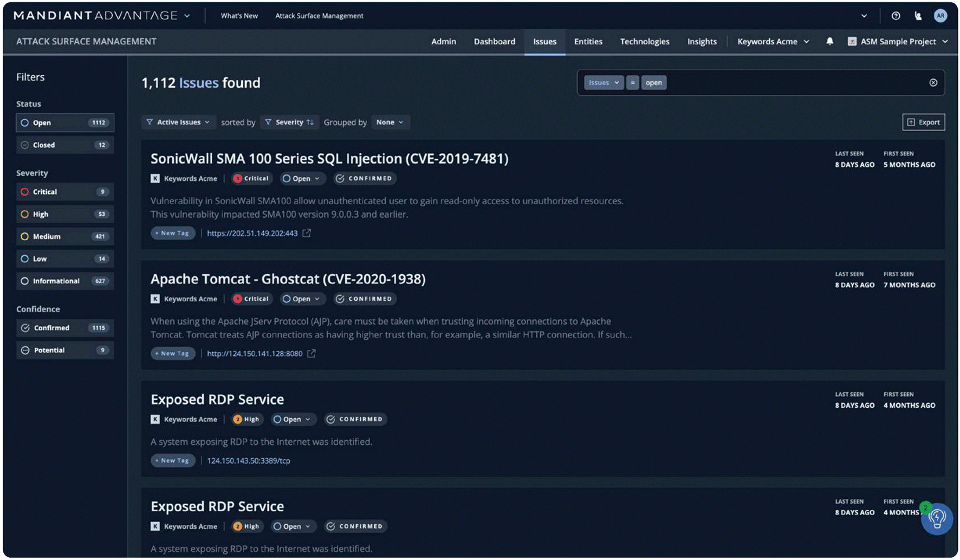Click the equals operator chip in search

point(632,82)
